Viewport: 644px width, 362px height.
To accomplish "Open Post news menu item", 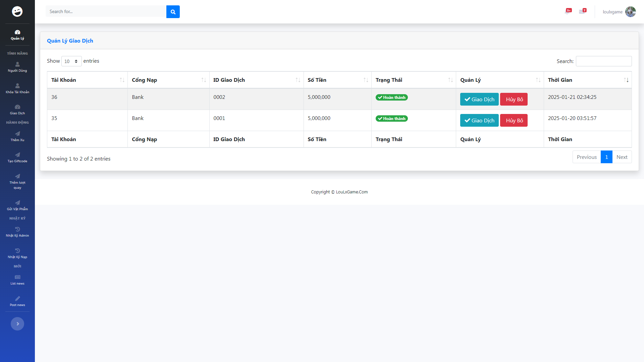I will 17,301.
